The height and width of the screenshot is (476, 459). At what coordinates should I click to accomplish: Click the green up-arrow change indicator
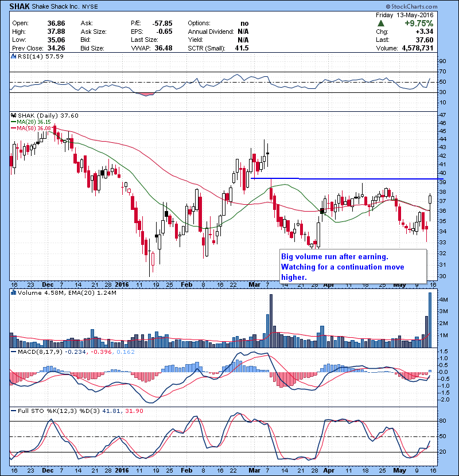[x=380, y=24]
